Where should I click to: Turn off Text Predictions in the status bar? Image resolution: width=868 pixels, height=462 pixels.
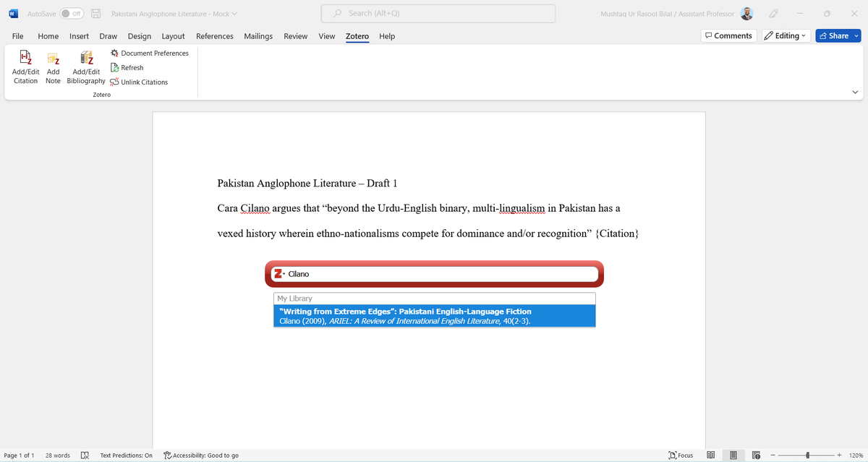(x=126, y=455)
